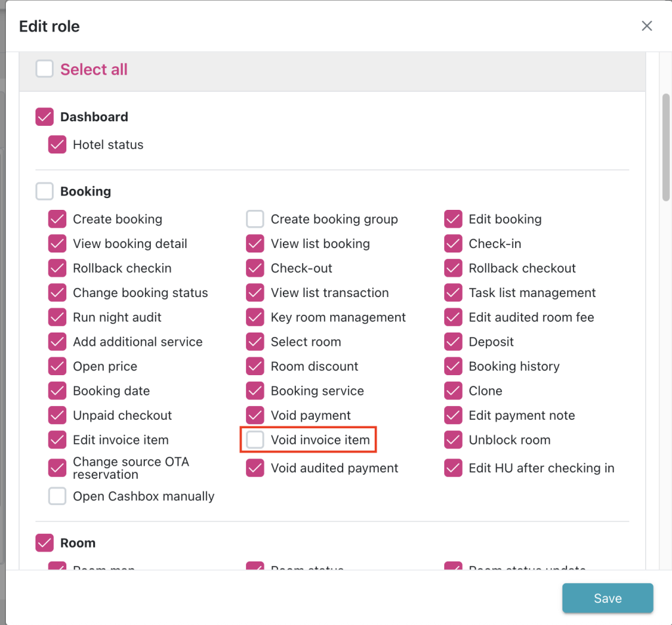This screenshot has height=625, width=672.
Task: Close the Edit role dialog
Action: [x=647, y=26]
